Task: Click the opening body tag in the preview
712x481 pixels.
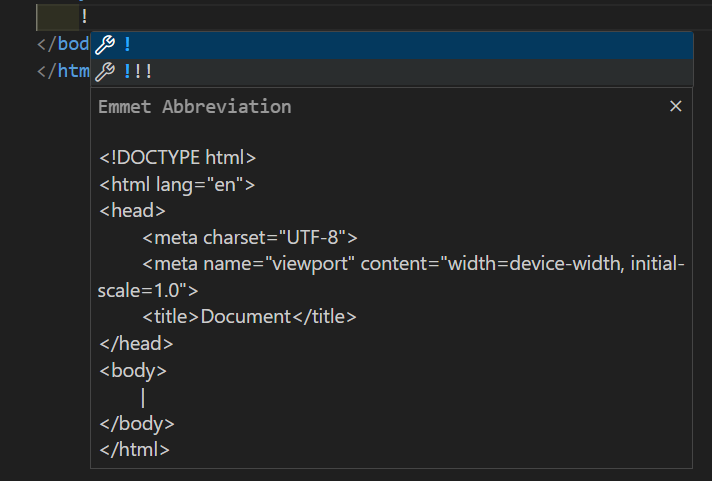Action: 133,370
